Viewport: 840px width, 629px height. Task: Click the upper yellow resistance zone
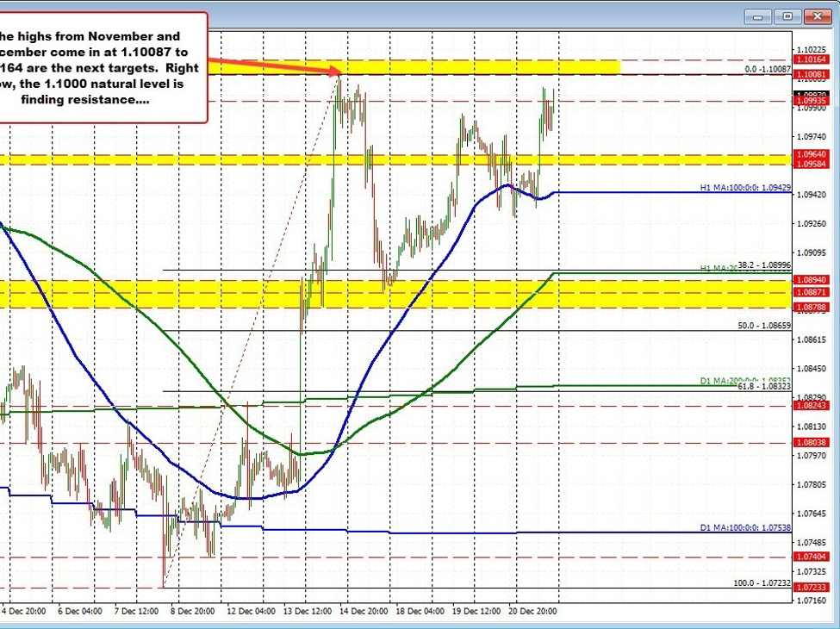click(x=431, y=65)
